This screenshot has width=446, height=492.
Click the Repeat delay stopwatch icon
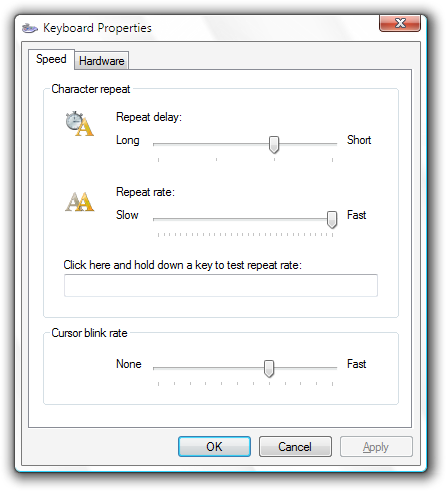pos(79,124)
